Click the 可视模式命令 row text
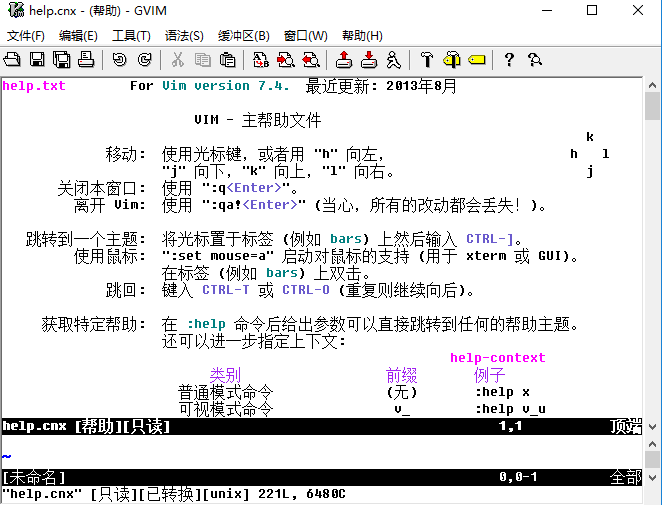 [x=225, y=409]
